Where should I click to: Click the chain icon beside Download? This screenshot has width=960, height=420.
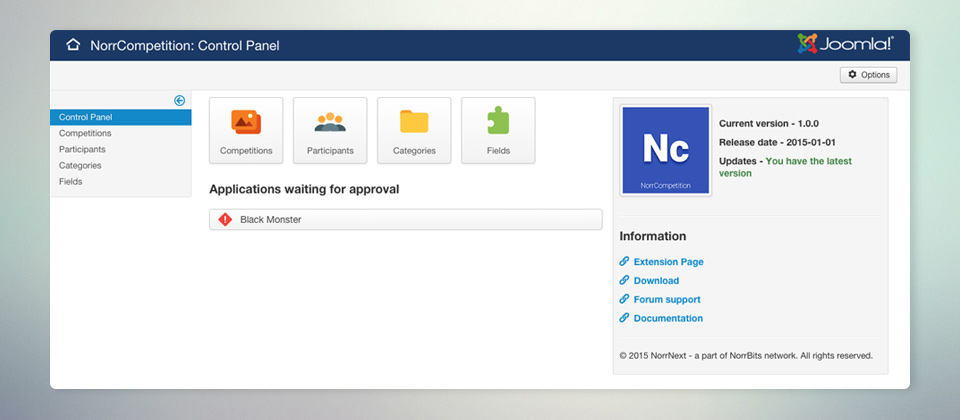624,280
